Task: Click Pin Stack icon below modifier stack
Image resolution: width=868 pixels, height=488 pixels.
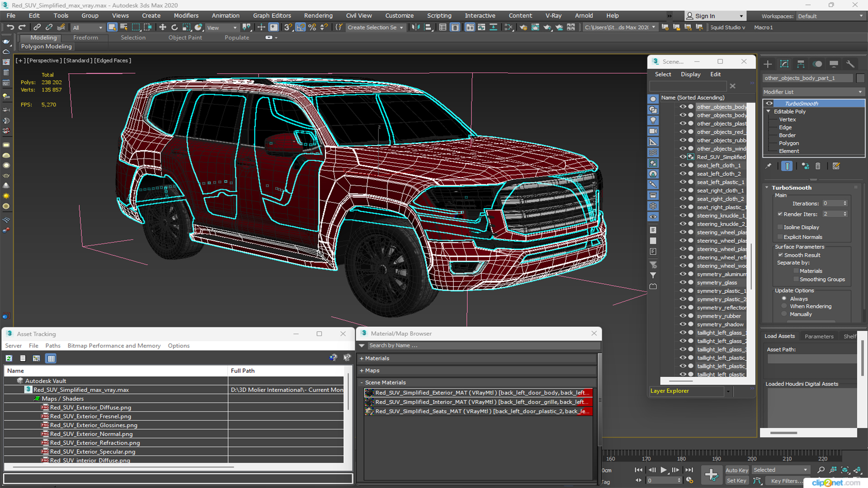Action: [769, 166]
